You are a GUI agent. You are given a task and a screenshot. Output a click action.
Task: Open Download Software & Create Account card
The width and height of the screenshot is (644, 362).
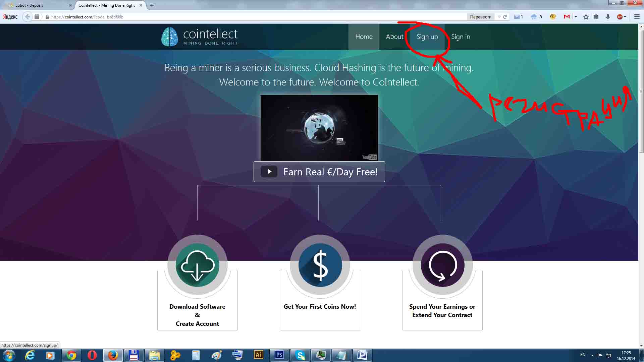click(x=197, y=315)
